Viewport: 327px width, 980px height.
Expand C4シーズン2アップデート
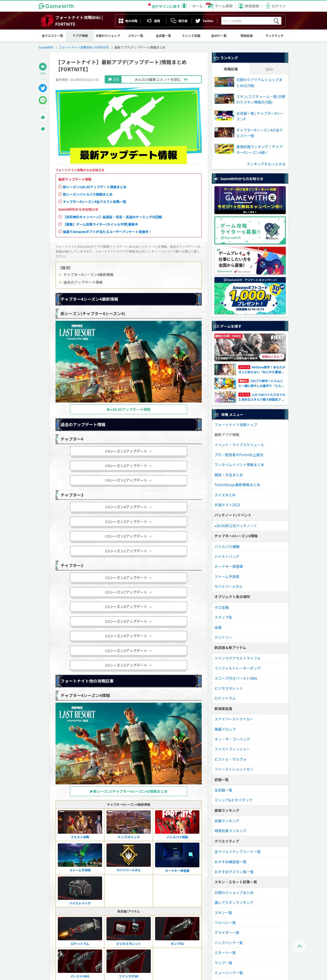click(129, 466)
